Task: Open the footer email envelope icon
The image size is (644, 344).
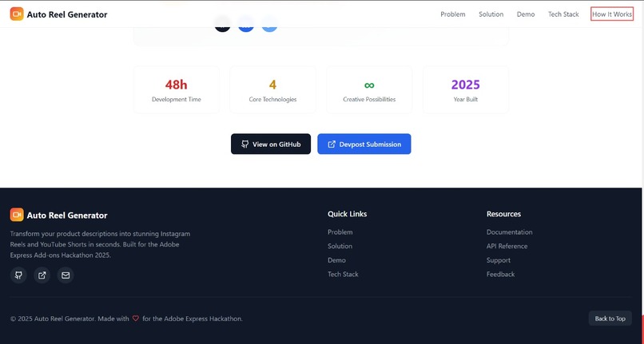Action: click(66, 275)
